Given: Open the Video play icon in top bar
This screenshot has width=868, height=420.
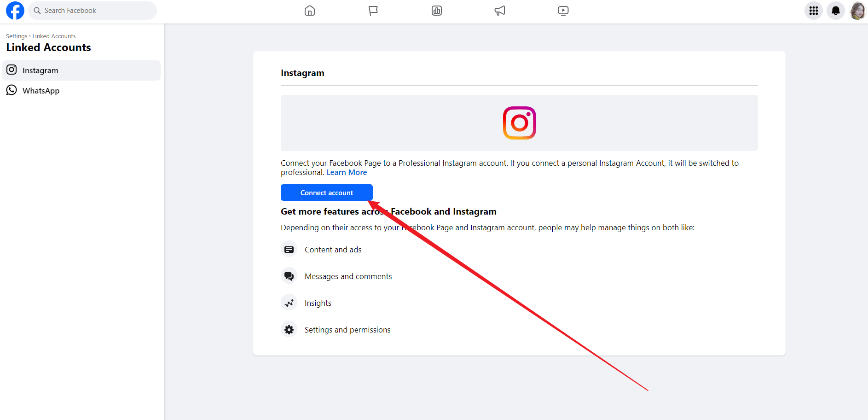Looking at the screenshot, I should pyautogui.click(x=563, y=11).
